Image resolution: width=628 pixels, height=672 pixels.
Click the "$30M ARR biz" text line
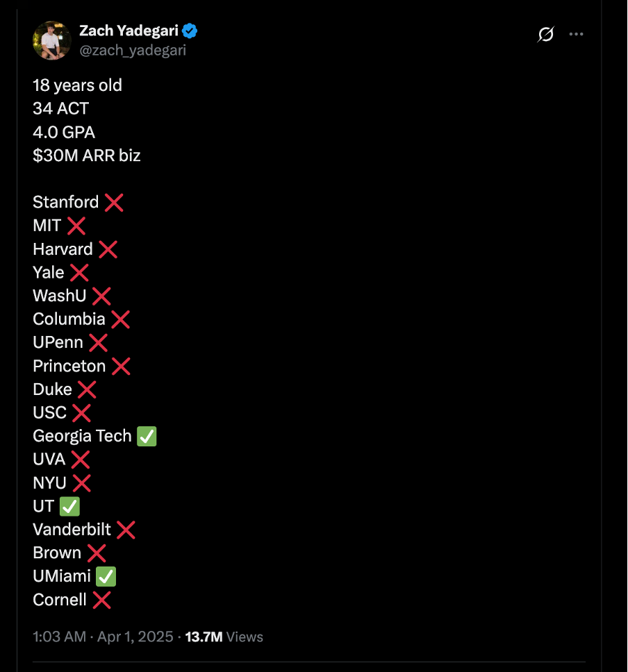coord(87,156)
